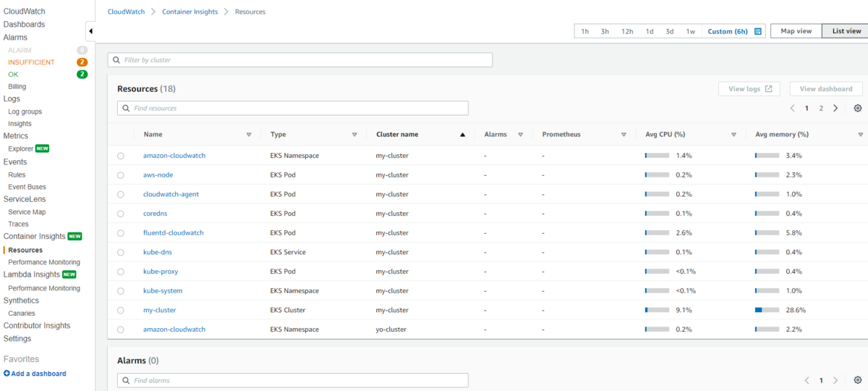Viewport: 868px width, 391px height.
Task: Open Event Buses in the sidebar
Action: pos(27,187)
